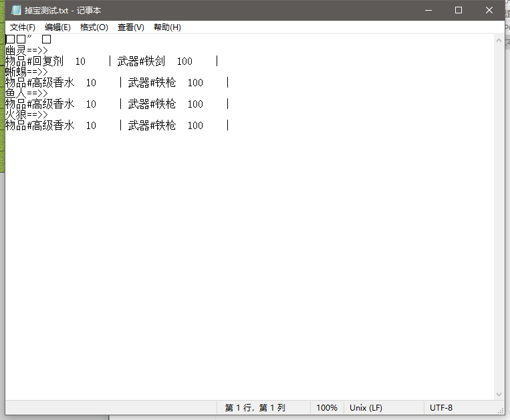The image size is (510, 420).
Task: Click the scrollbar down arrow
Action: coord(499,395)
